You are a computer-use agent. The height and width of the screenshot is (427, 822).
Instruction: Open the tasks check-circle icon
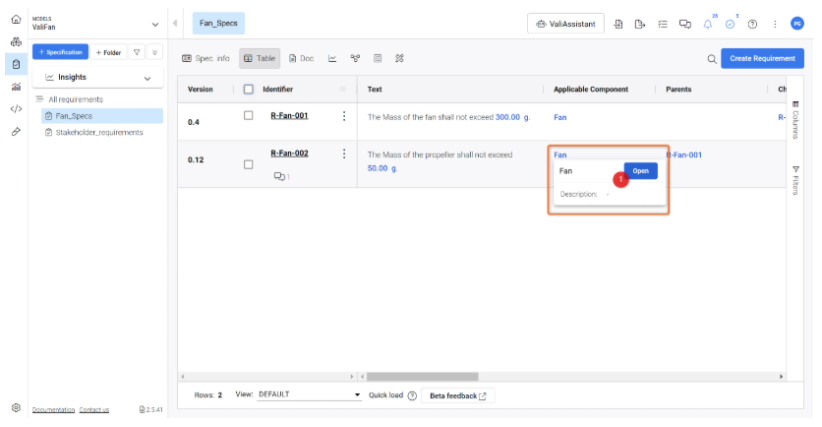(x=730, y=24)
